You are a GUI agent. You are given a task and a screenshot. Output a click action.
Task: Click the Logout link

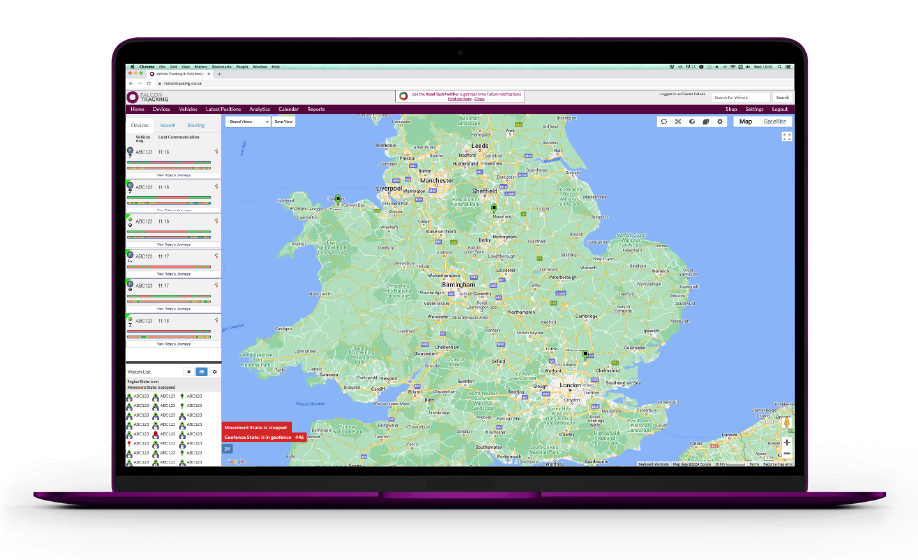(779, 109)
